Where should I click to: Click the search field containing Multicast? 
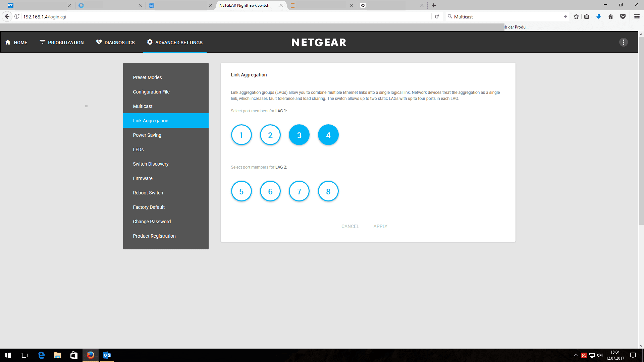click(507, 16)
